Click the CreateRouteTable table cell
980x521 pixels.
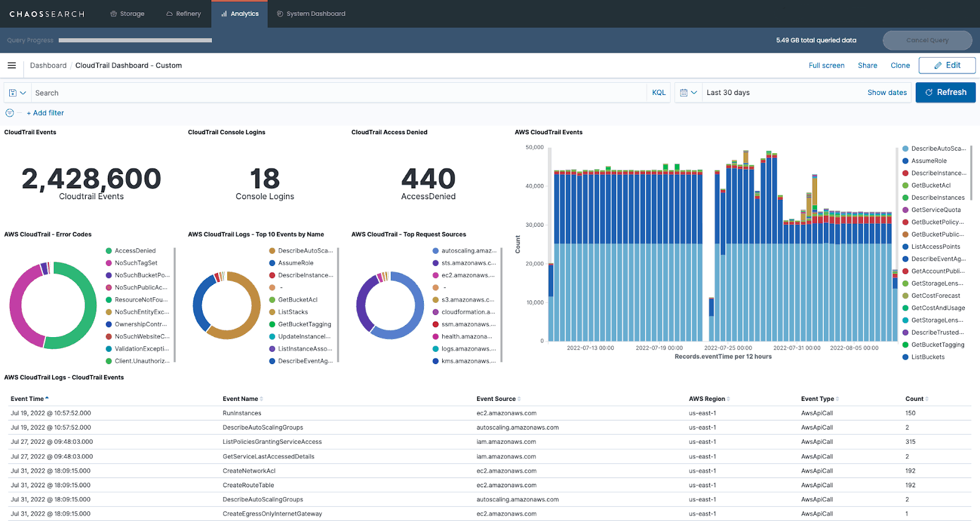pyautogui.click(x=248, y=485)
